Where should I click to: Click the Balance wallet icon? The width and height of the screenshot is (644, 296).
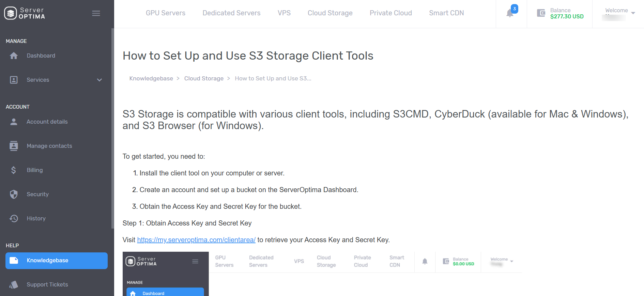click(541, 13)
